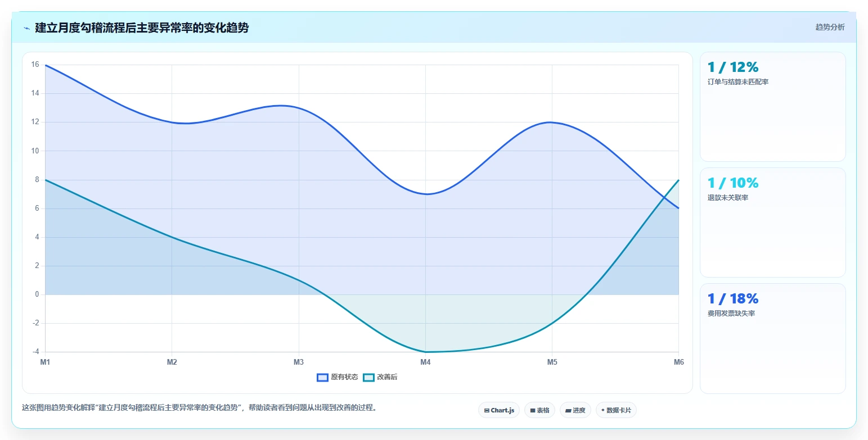This screenshot has height=440, width=868.
Task: Click the M6 x-axis label
Action: pos(679,362)
